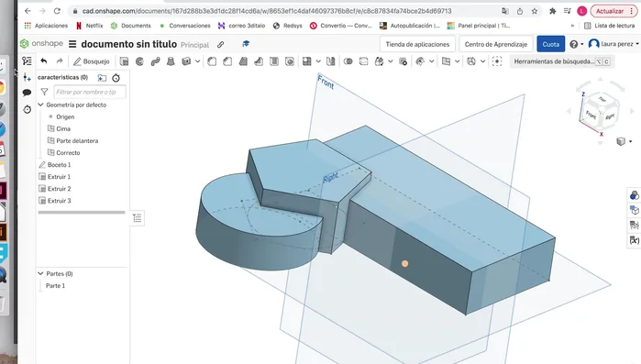Click the Actualizar browser button
The width and height of the screenshot is (641, 364).
click(613, 11)
